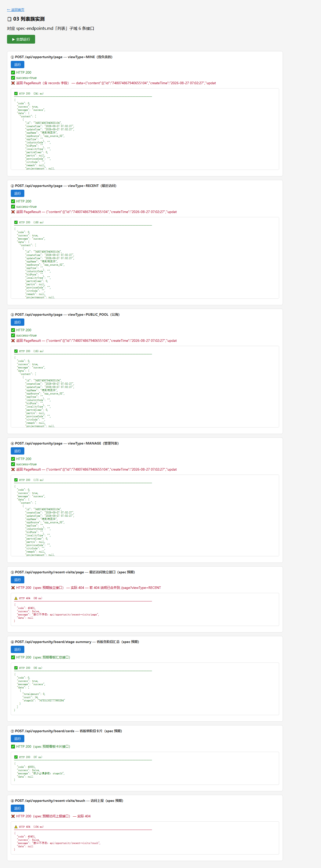This screenshot has height=868, width=321.
Task: Run test 3 viewType=PUBLIC_POOL
Action: pyautogui.click(x=18, y=322)
